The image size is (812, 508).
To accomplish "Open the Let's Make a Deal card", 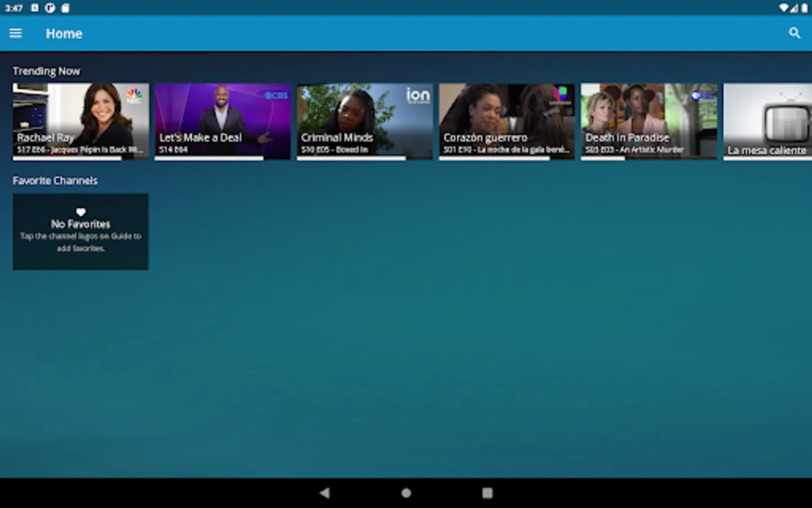I will tap(223, 121).
